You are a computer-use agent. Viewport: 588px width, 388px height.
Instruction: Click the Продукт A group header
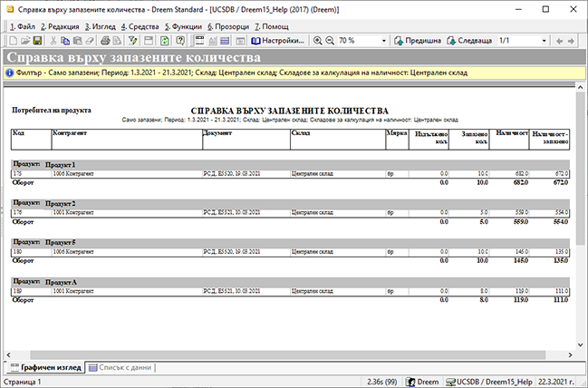[x=290, y=282]
